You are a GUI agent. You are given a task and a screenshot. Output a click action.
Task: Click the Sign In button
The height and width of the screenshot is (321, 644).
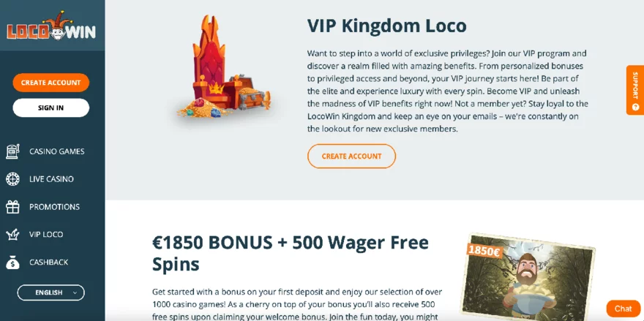coord(51,108)
